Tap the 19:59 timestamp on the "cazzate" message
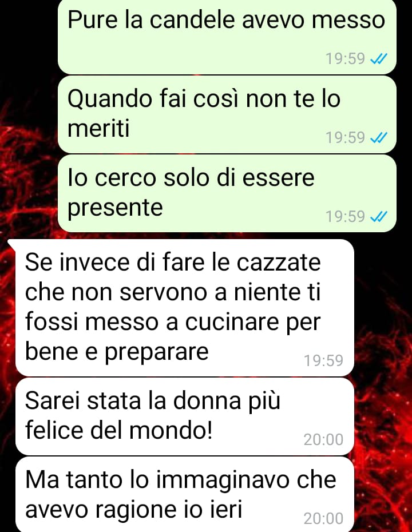Viewport: 412px width, 532px height. [x=323, y=360]
